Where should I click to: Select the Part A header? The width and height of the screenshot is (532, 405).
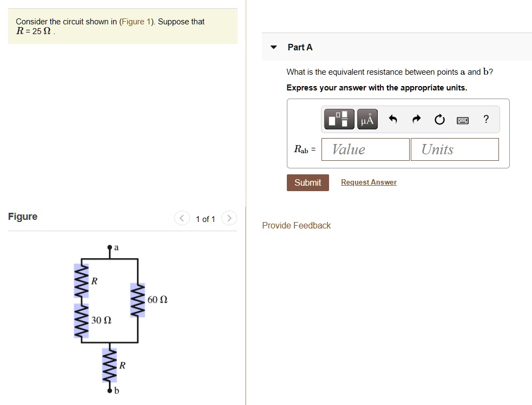[x=300, y=47]
